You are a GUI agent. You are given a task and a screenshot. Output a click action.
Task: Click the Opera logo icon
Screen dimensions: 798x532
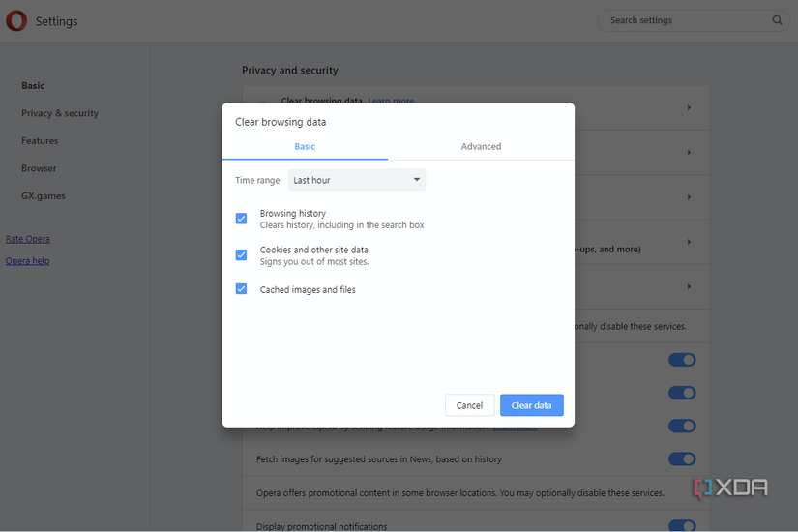tap(16, 21)
